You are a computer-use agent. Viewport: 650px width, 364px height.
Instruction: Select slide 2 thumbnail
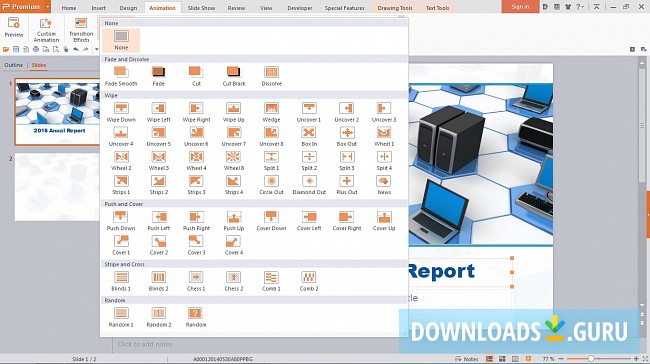57,187
